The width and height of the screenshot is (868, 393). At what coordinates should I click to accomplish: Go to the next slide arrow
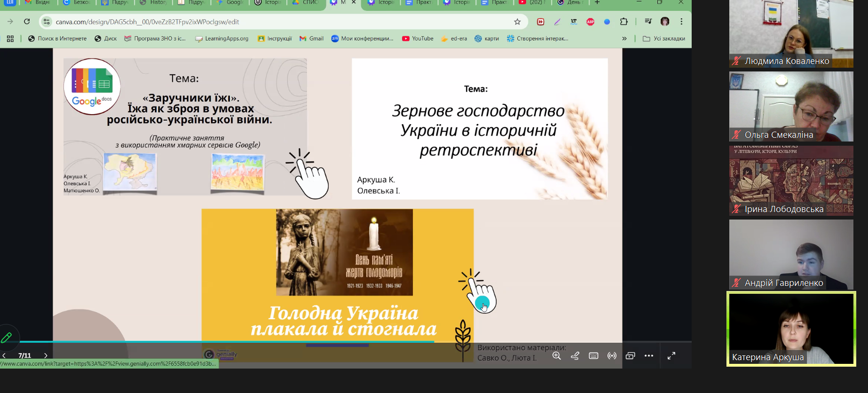tap(46, 356)
